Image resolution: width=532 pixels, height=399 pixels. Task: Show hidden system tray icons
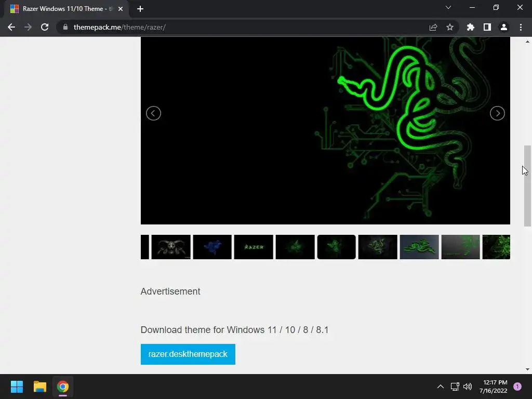click(x=441, y=387)
